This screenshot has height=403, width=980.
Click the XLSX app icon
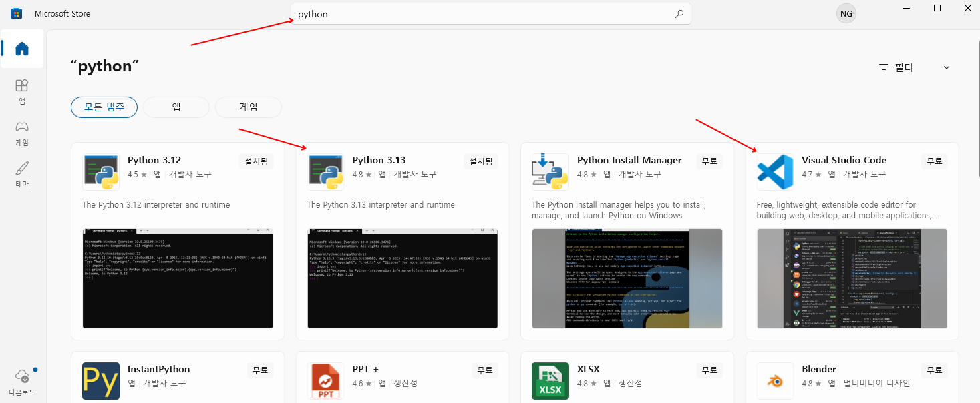pyautogui.click(x=550, y=381)
